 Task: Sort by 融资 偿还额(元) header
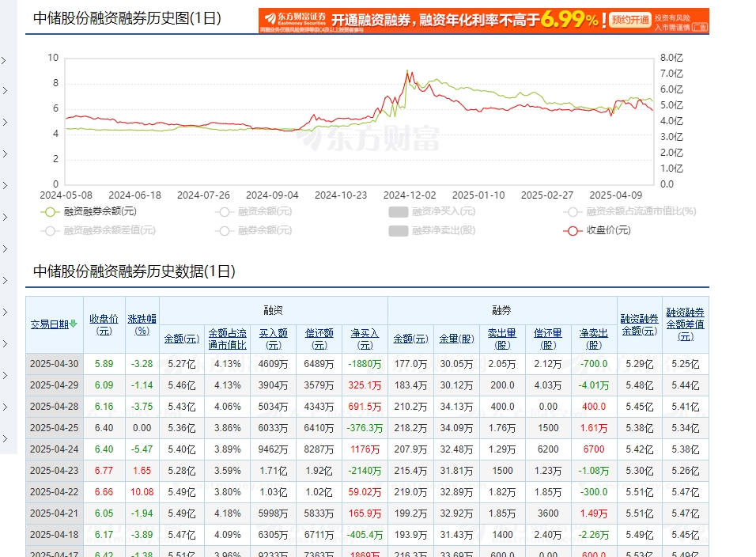(x=319, y=339)
